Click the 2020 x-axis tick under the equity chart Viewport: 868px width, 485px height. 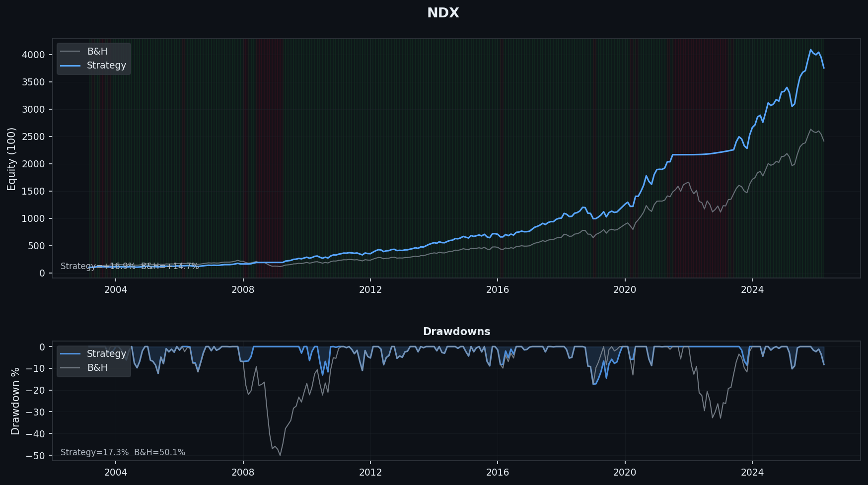(x=625, y=290)
